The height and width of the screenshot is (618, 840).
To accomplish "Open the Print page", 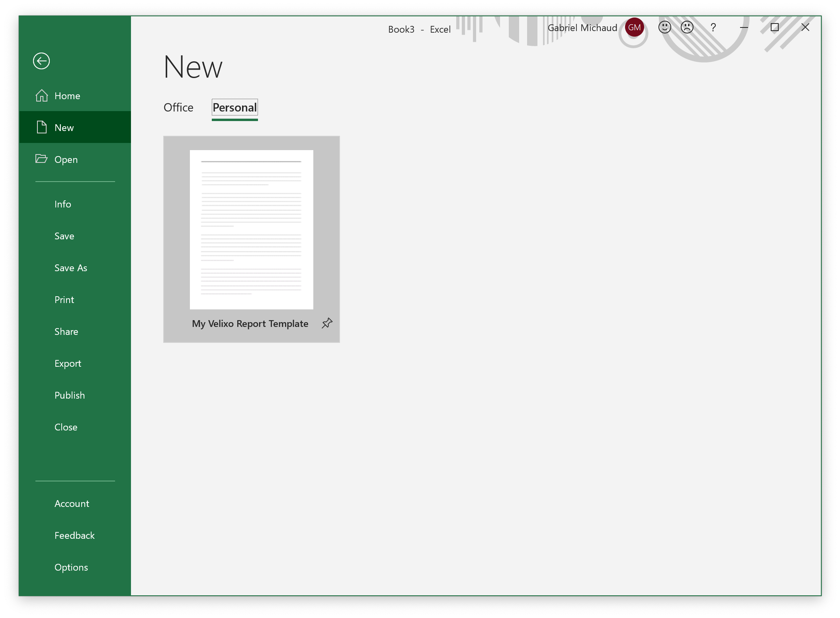I will coord(75,299).
